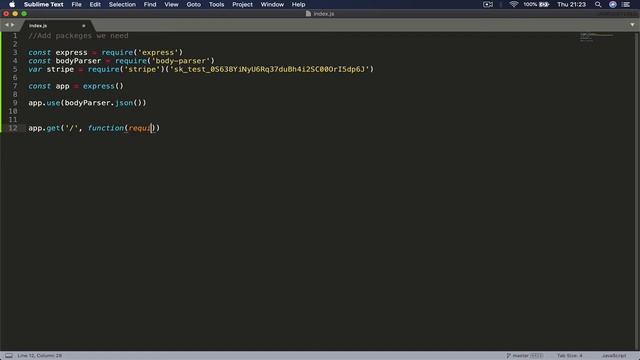Click the screen recording menu bar icon
The width and height of the screenshot is (640, 360).
click(x=488, y=4)
